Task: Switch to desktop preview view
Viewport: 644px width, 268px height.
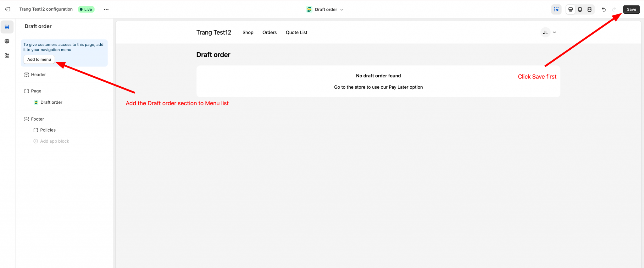Action: pos(570,9)
